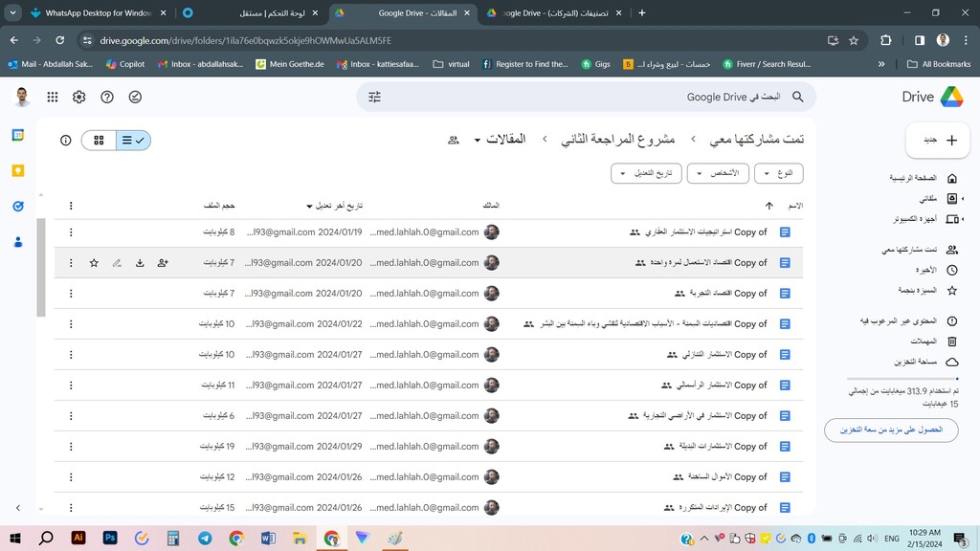Open Trash in sidebar

coord(934,342)
